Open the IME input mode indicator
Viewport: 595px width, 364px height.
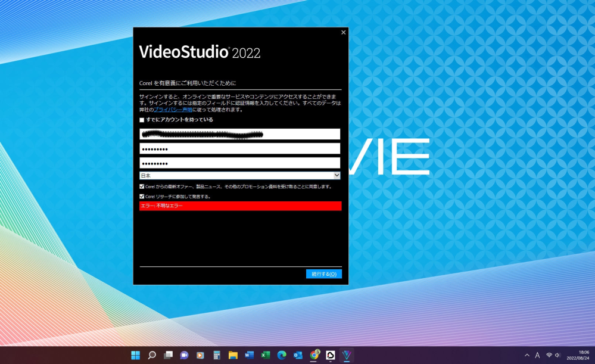pos(537,355)
